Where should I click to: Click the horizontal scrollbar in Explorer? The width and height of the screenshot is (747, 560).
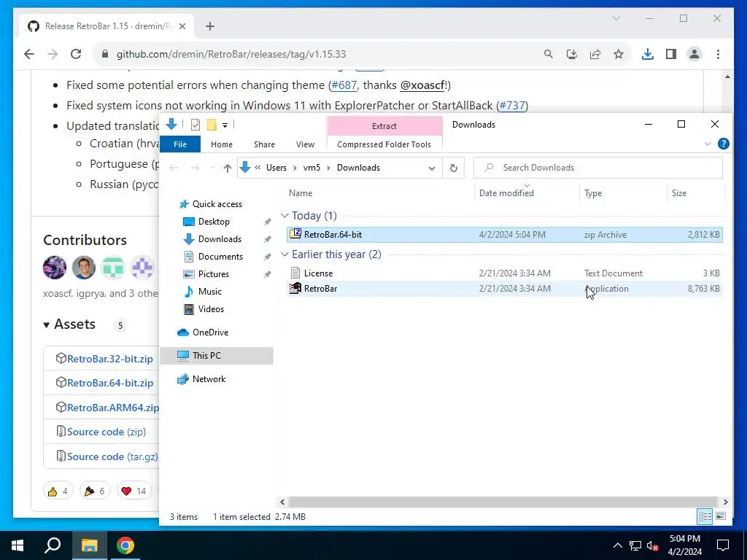[x=503, y=502]
